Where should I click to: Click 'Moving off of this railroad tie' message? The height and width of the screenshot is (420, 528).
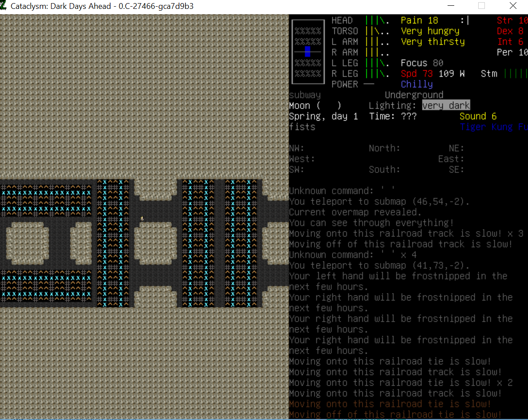tap(395, 414)
